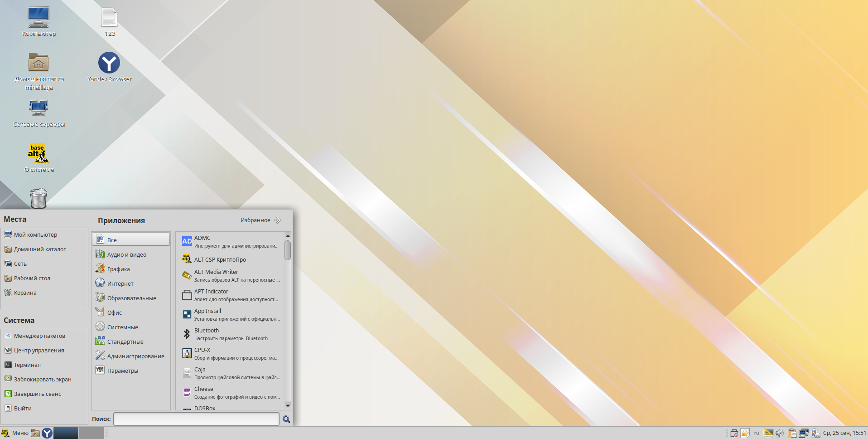Open Мой компьютер in Places
The image size is (868, 439).
[x=44, y=234]
